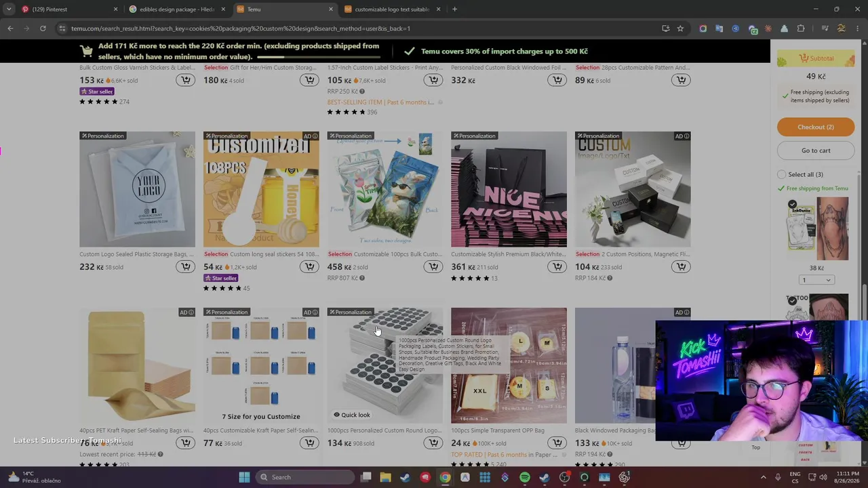The width and height of the screenshot is (868, 488).
Task: Uncheck the 38 Kč tattoo cart item
Action: click(x=792, y=205)
